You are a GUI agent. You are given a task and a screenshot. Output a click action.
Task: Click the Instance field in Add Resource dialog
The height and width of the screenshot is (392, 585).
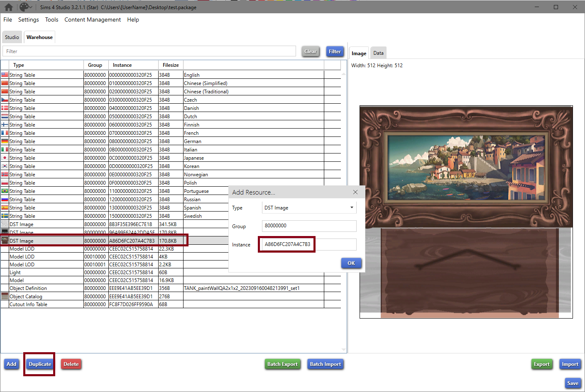pyautogui.click(x=309, y=244)
